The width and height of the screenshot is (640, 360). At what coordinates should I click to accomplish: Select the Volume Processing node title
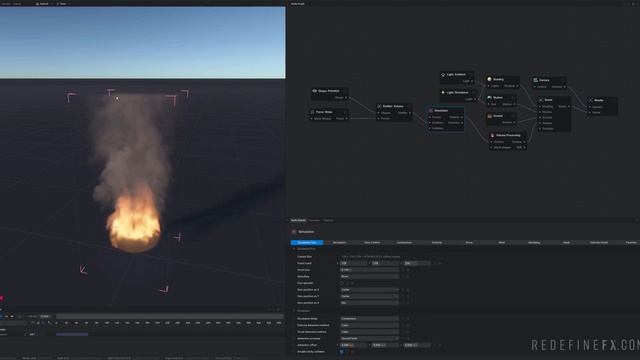pyautogui.click(x=508, y=135)
